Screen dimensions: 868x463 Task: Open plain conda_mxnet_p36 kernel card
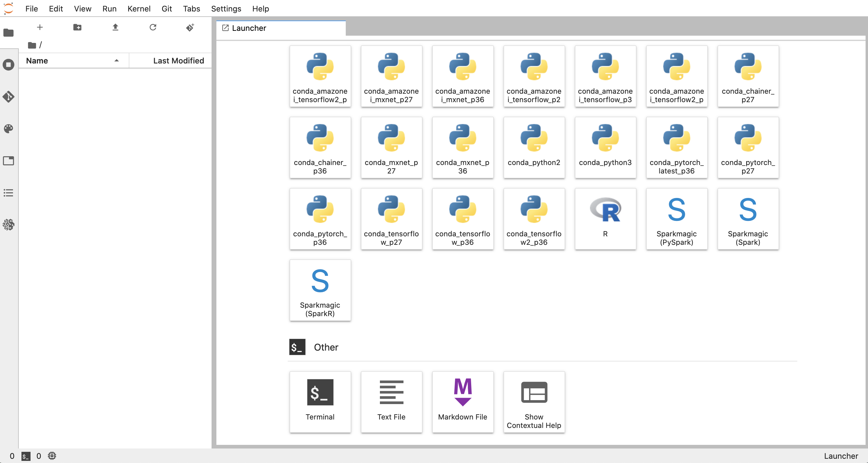coord(463,148)
